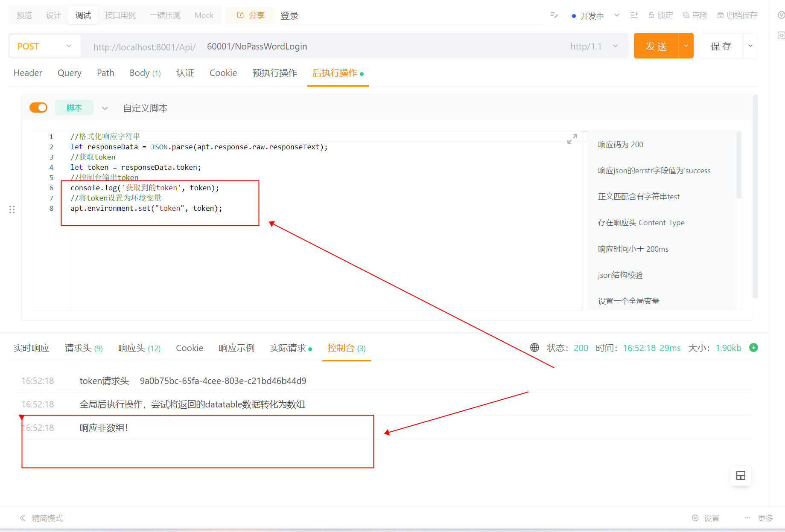Click the green download response icon
Viewport: 785px width, 532px height.
click(754, 348)
